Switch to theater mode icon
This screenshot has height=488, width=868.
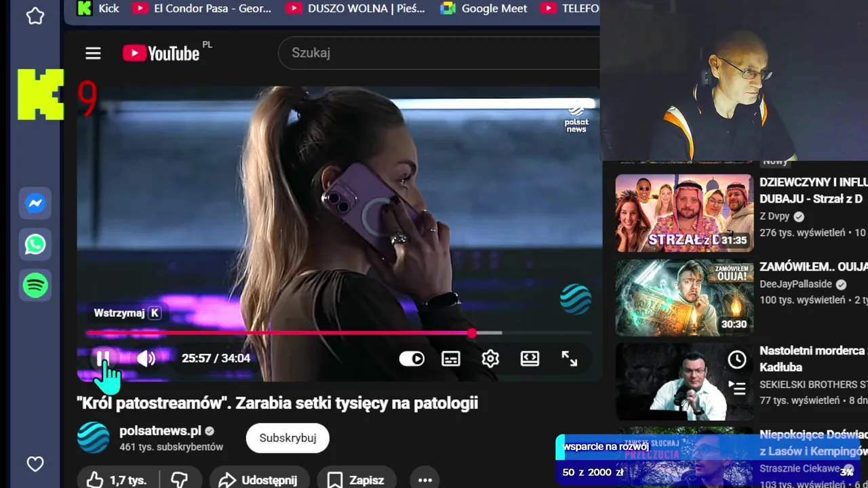(530, 359)
